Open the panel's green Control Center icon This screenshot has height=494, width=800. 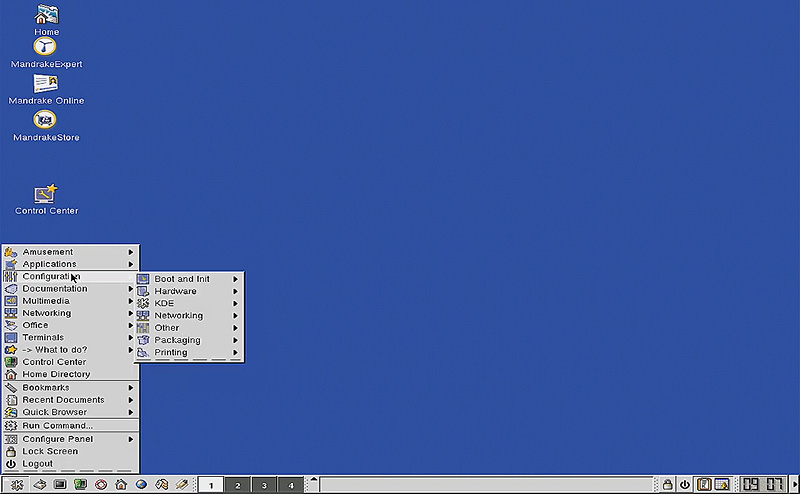tap(81, 484)
